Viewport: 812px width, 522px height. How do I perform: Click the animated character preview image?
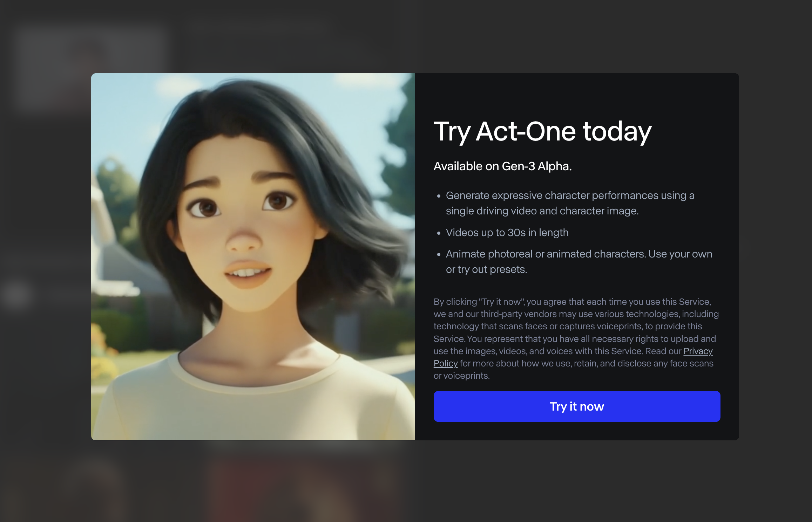(253, 256)
